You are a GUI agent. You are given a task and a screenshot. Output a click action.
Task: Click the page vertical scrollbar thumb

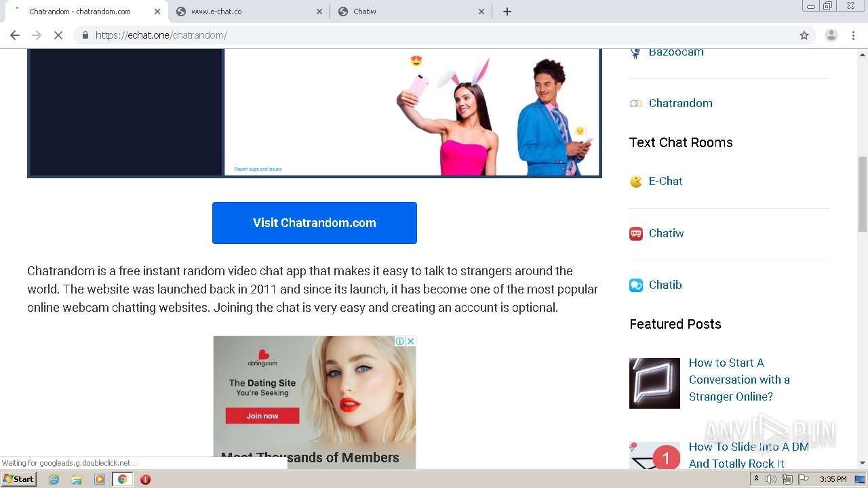[x=863, y=194]
